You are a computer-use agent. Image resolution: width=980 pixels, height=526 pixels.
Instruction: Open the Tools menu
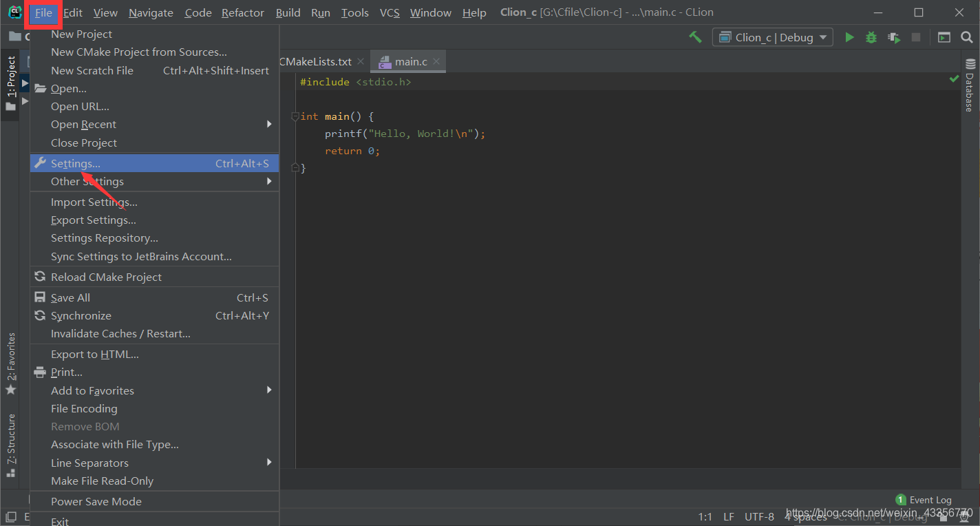tap(354, 12)
